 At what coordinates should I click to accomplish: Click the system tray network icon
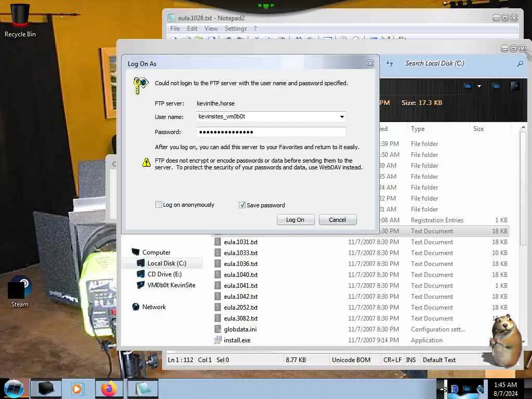pos(467,389)
